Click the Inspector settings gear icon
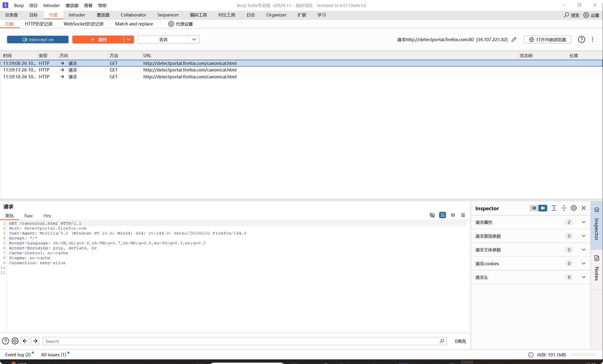The image size is (603, 364). [x=573, y=208]
